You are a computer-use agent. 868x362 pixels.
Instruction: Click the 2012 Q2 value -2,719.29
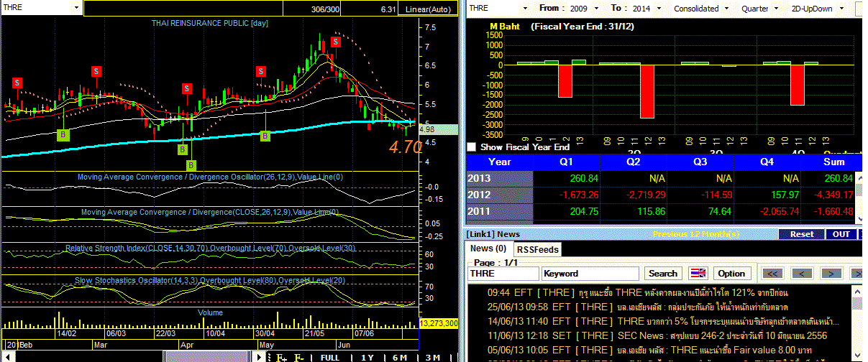click(633, 195)
